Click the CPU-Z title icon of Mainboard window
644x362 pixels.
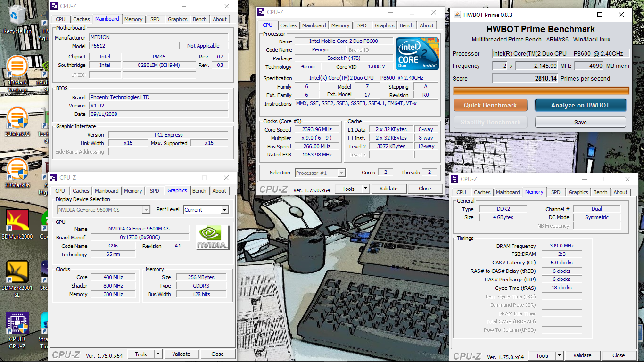(54, 6)
